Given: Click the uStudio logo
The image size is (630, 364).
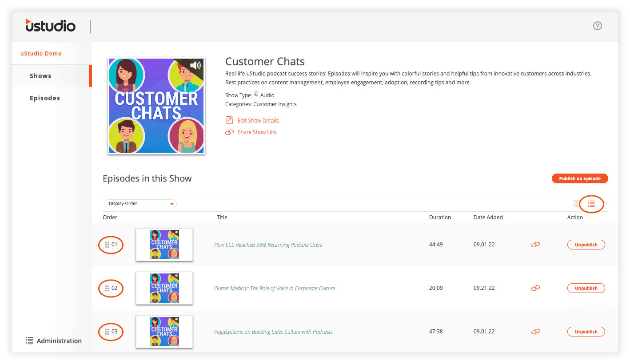Looking at the screenshot, I should (50, 25).
